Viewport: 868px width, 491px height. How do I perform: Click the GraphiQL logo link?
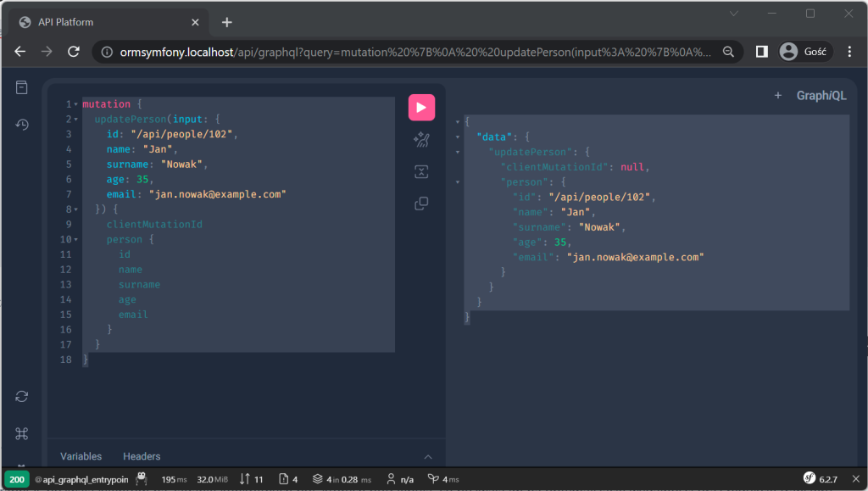(x=821, y=96)
